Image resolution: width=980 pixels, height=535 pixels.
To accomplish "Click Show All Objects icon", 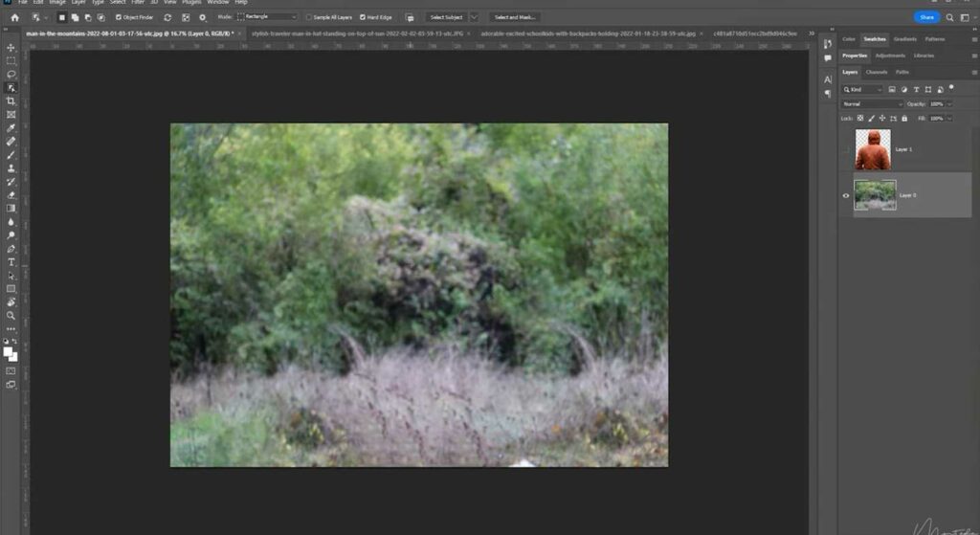I will [186, 17].
